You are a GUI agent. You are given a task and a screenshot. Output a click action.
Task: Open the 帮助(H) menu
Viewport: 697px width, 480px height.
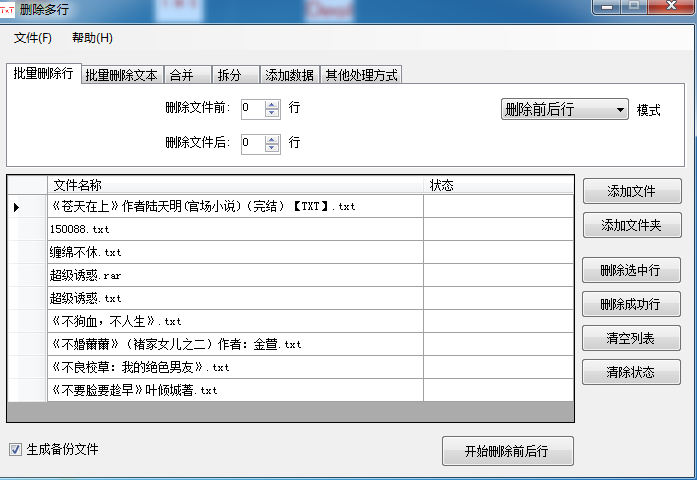[92, 38]
